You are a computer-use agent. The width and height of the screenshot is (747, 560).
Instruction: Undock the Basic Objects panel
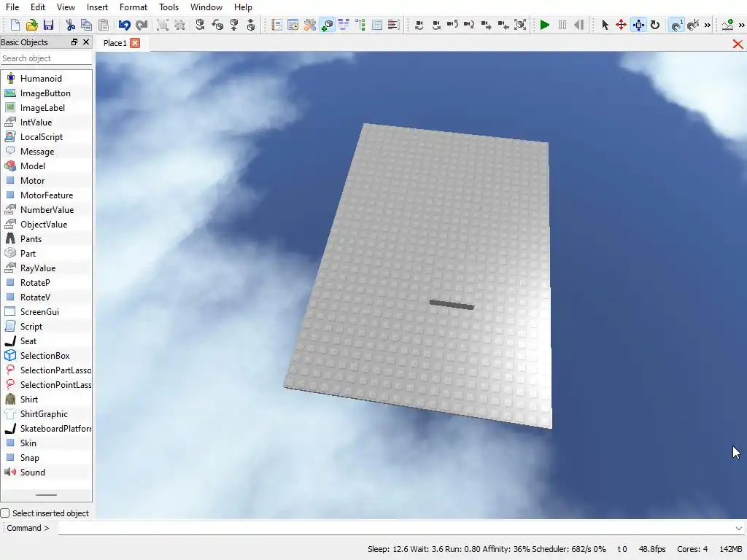tap(74, 42)
